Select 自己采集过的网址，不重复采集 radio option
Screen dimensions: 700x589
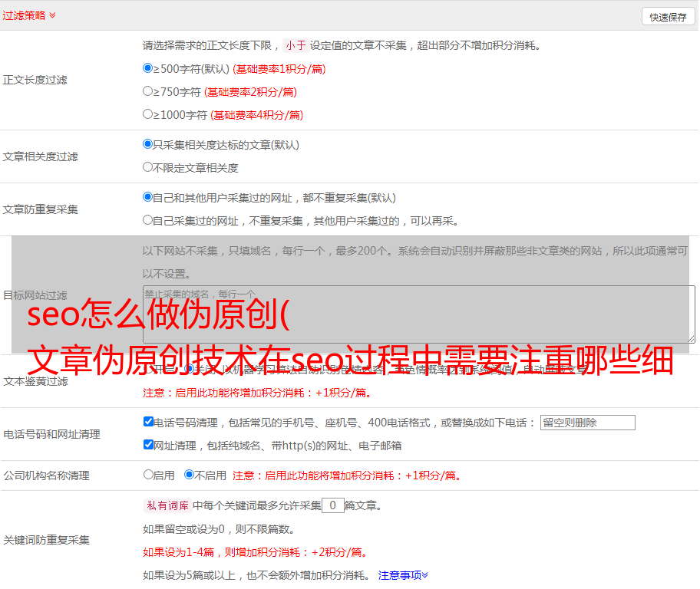click(147, 220)
